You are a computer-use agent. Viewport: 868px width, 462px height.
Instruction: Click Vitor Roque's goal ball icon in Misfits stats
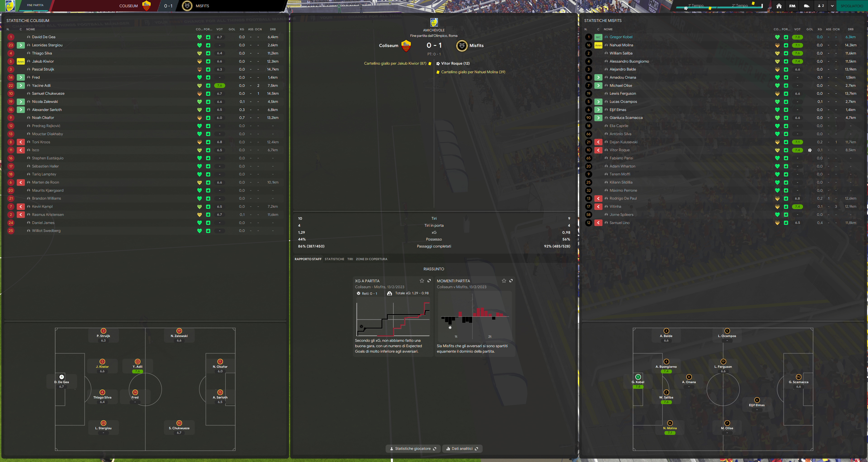[810, 150]
